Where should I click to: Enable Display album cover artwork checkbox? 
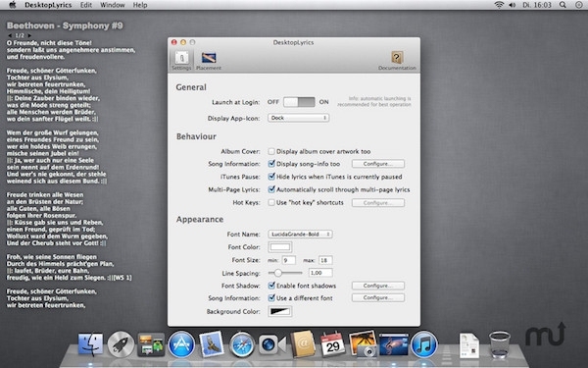[x=271, y=151]
